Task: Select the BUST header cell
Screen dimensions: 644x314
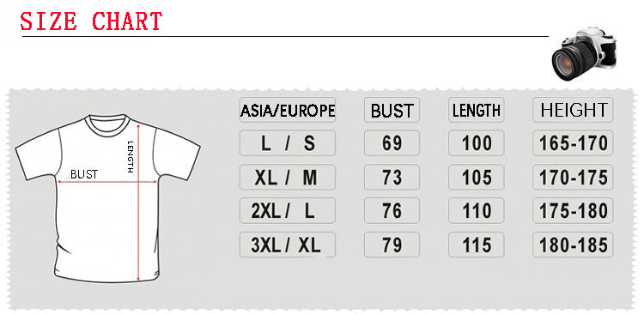Action: [392, 110]
